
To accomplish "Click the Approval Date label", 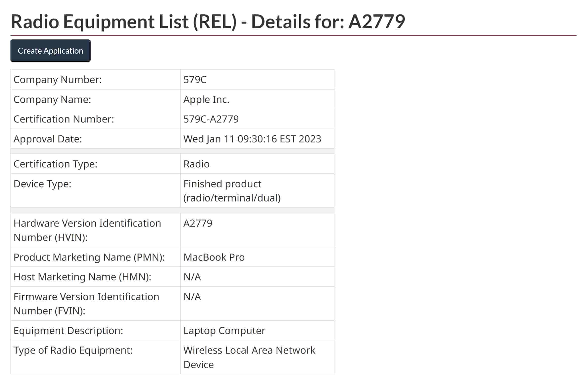I will [48, 139].
